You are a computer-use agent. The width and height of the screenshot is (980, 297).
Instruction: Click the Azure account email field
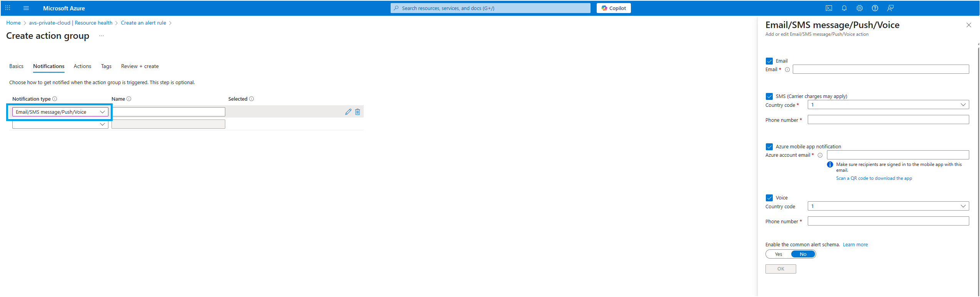click(898, 155)
